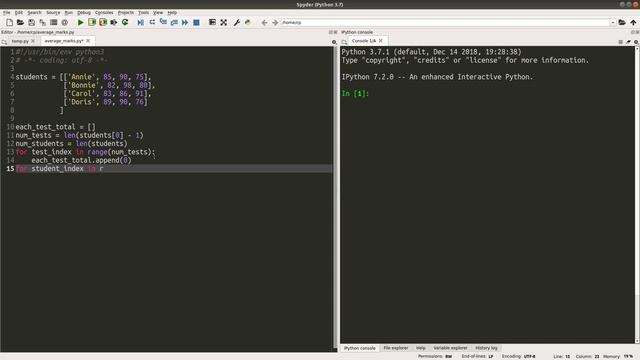This screenshot has height=360, width=640.
Task: Open the Search menu
Action: click(x=34, y=13)
